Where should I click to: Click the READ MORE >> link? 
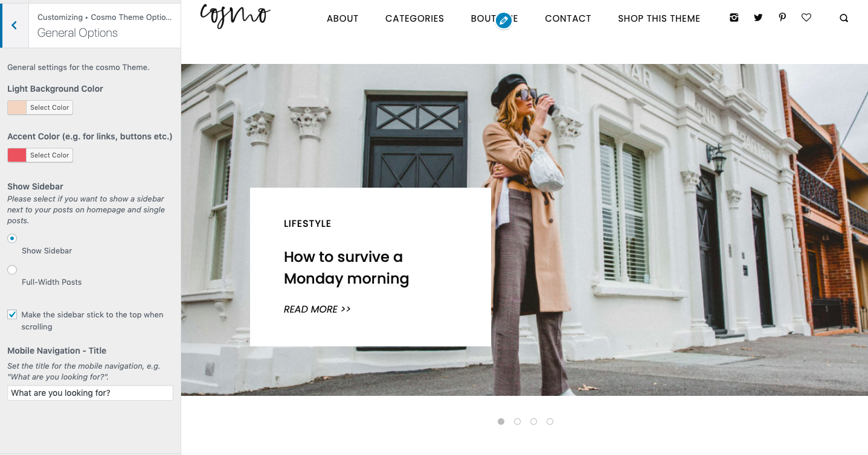click(x=317, y=309)
